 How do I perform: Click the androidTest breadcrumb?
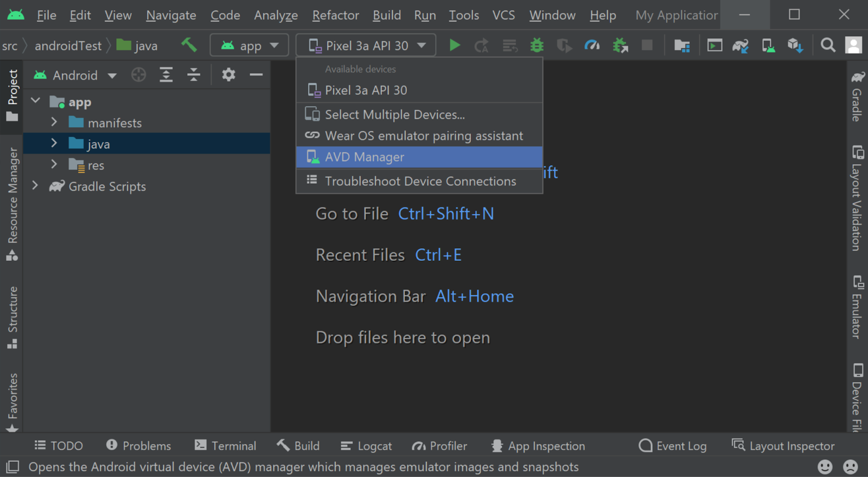[x=68, y=46]
